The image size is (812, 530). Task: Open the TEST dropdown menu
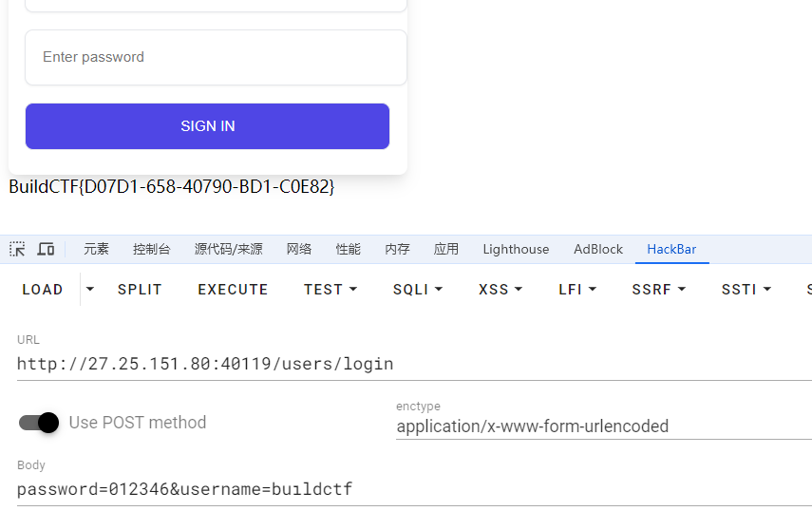pyautogui.click(x=330, y=289)
